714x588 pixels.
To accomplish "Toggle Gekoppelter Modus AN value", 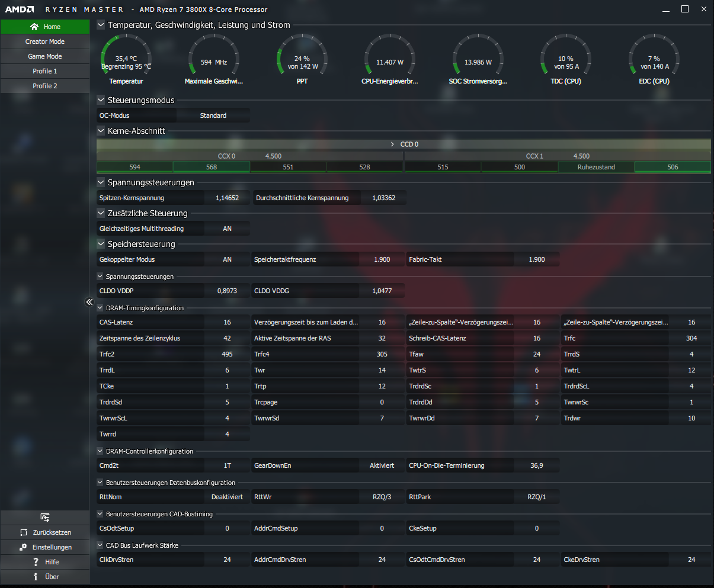I will 227,259.
